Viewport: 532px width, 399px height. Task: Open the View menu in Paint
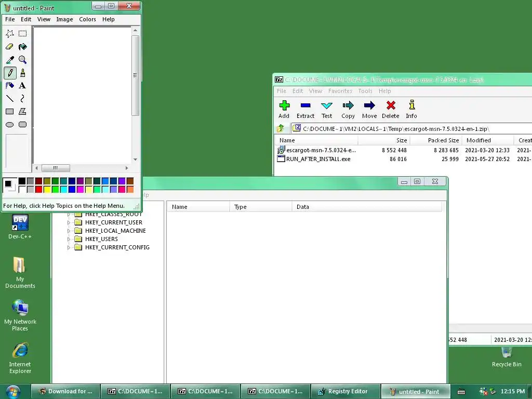point(44,19)
